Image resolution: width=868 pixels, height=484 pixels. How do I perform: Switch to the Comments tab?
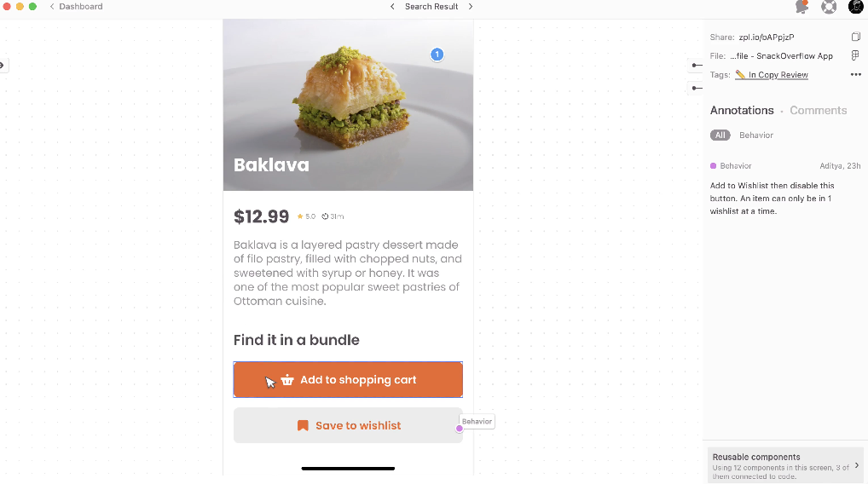click(x=818, y=111)
